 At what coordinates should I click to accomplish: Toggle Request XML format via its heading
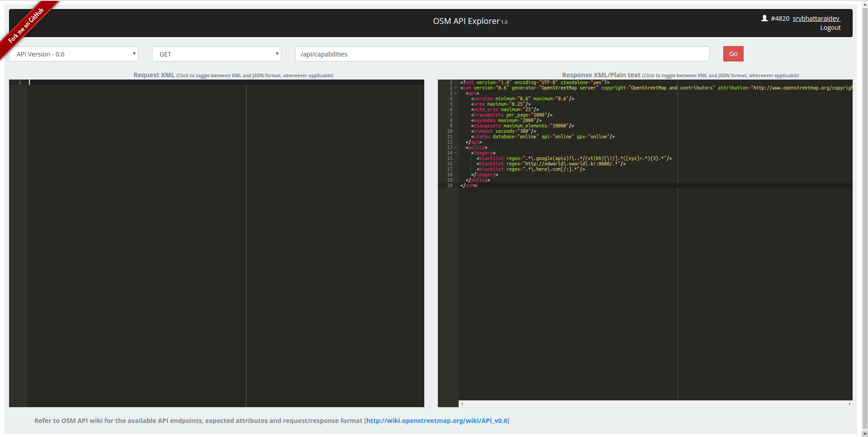click(x=233, y=75)
